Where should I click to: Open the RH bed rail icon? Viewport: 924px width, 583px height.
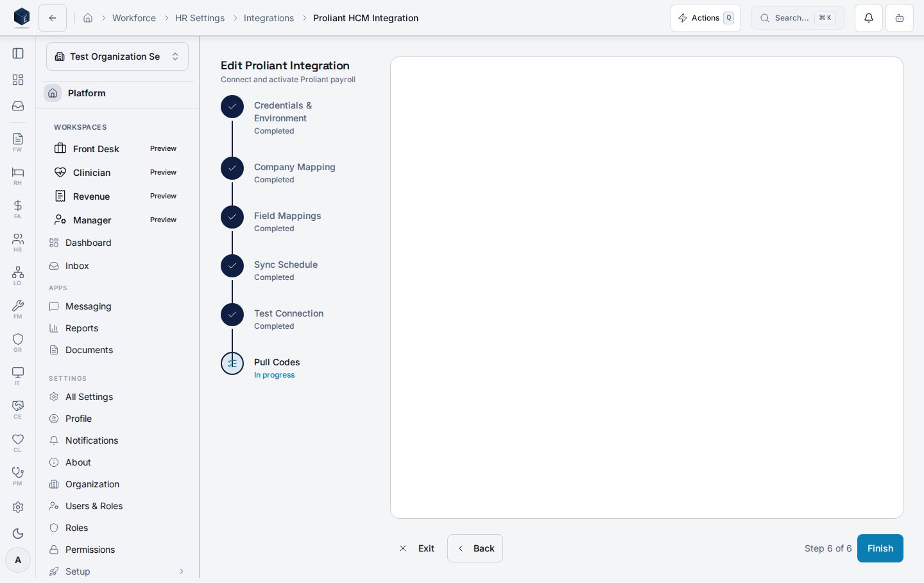18,176
